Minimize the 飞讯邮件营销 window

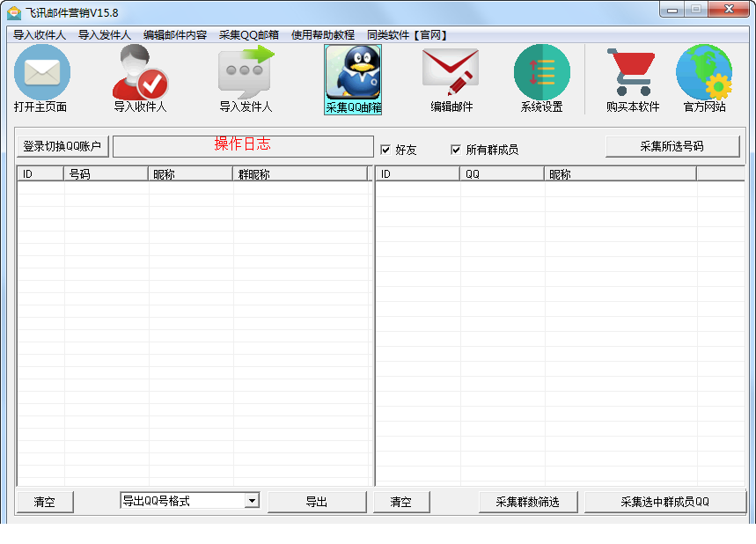[672, 10]
